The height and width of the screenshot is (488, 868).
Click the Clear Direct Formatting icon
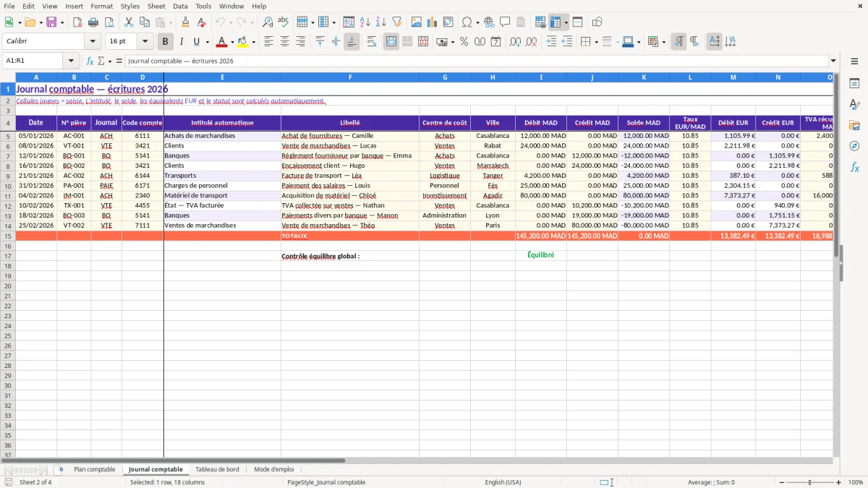click(201, 22)
